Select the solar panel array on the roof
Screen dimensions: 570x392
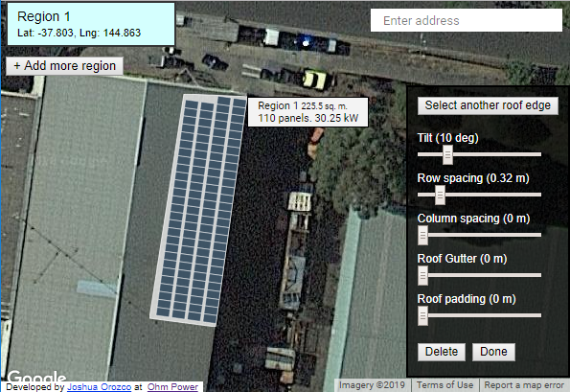click(x=199, y=210)
